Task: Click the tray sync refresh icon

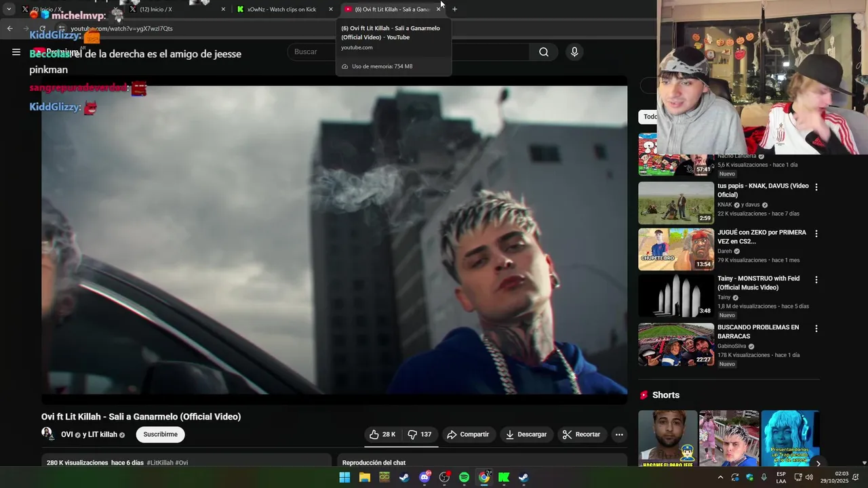Action: point(735,477)
